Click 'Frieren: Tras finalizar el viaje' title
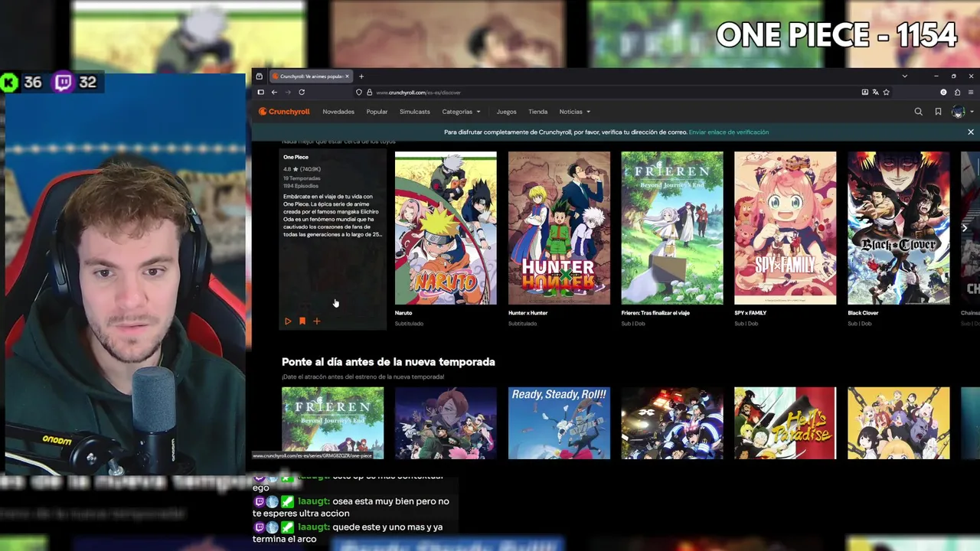Image resolution: width=980 pixels, height=551 pixels. click(655, 313)
